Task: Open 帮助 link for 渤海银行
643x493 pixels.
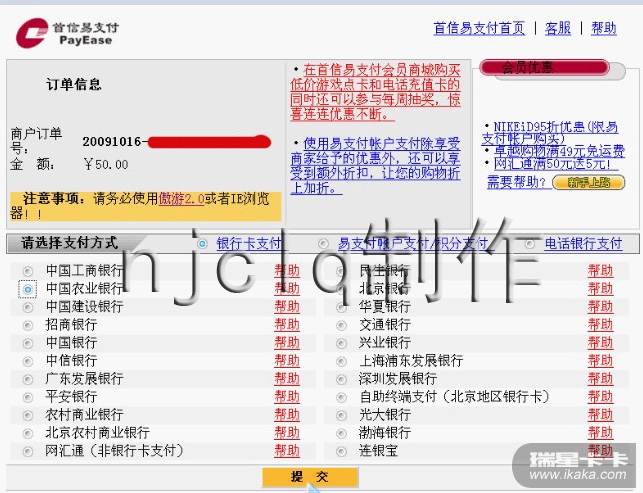Action: [x=600, y=434]
